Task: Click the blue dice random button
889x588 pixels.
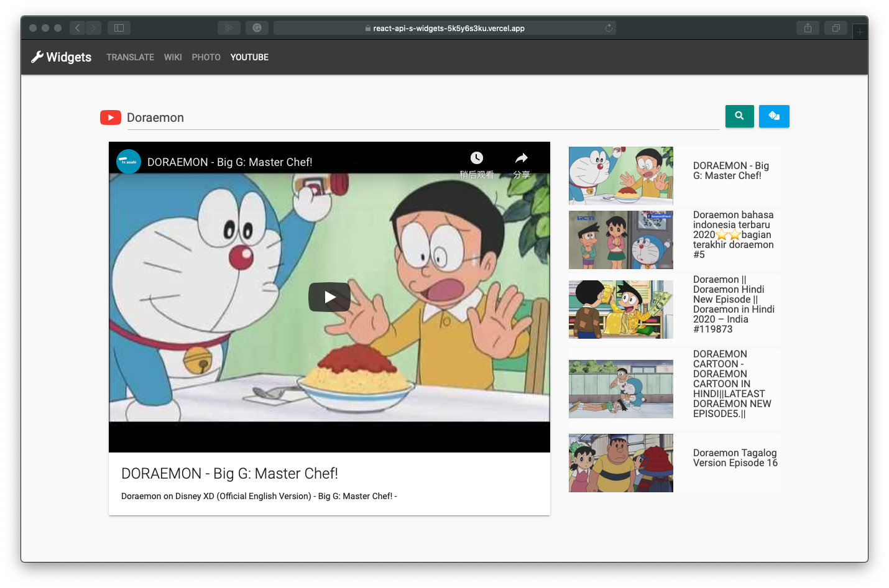Action: click(x=774, y=116)
